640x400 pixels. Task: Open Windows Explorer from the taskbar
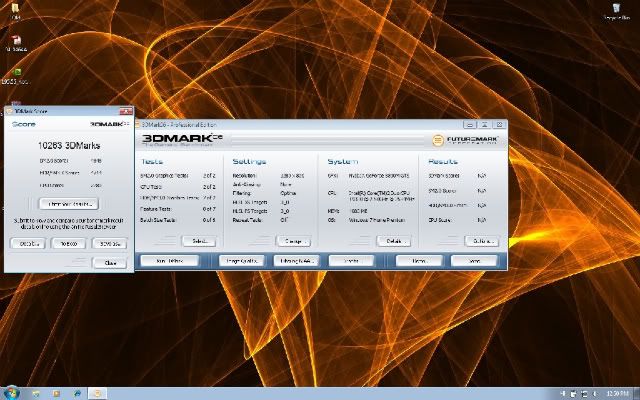(36, 394)
